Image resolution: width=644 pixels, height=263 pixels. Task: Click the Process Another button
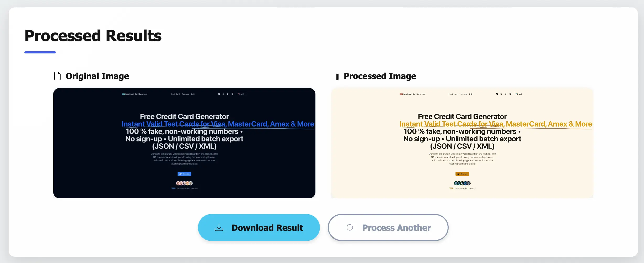pyautogui.click(x=388, y=227)
